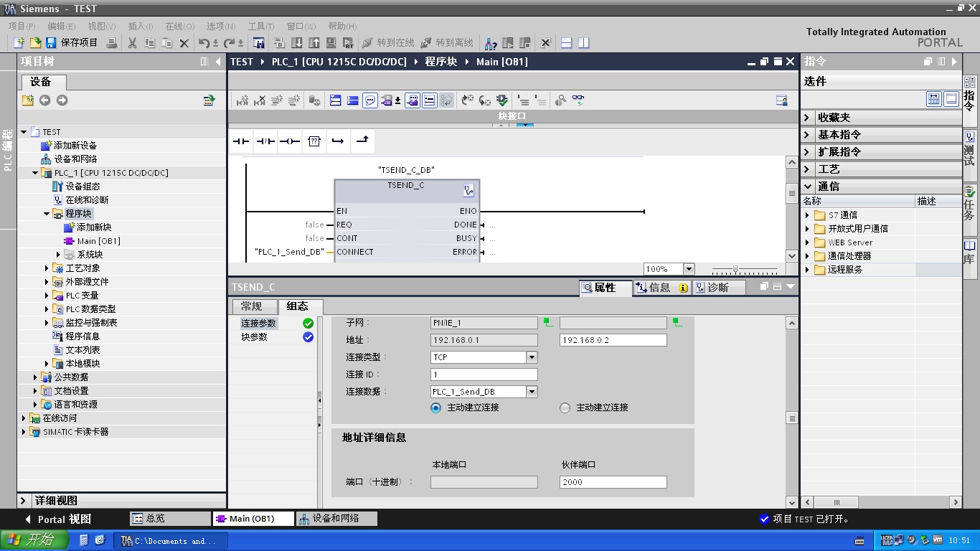Expand 工艺对象 tree node

pos(47,268)
